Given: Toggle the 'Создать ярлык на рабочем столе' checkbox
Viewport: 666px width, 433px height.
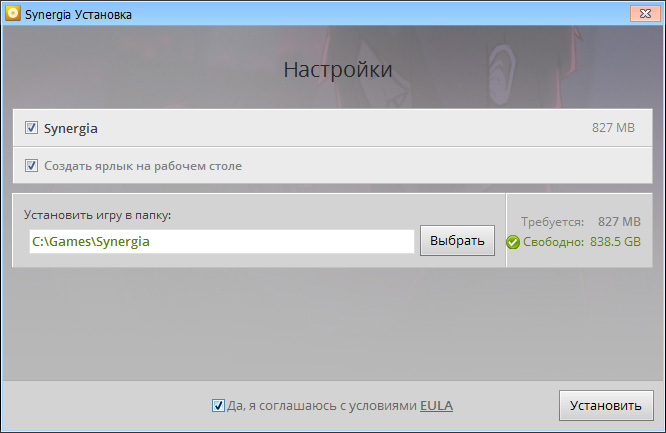Looking at the screenshot, I should 31,165.
